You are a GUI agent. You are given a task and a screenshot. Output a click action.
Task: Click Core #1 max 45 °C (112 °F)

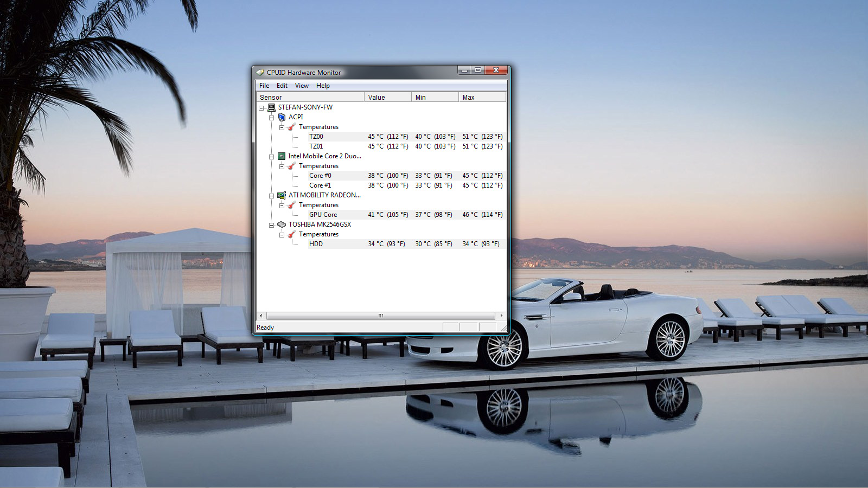point(482,185)
